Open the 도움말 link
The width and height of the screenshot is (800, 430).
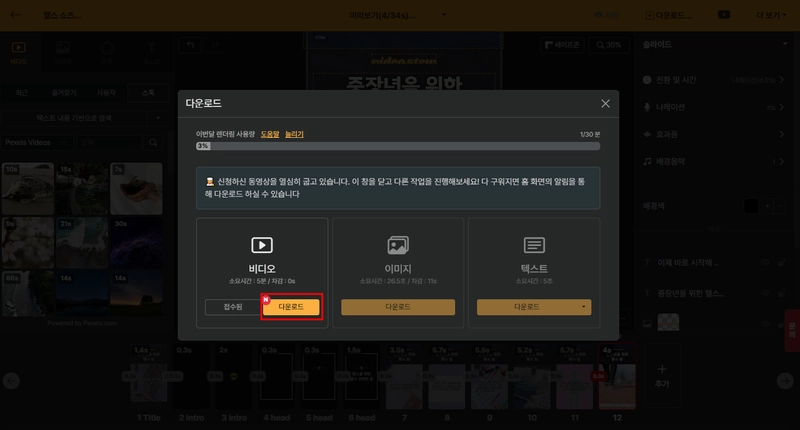pos(270,134)
